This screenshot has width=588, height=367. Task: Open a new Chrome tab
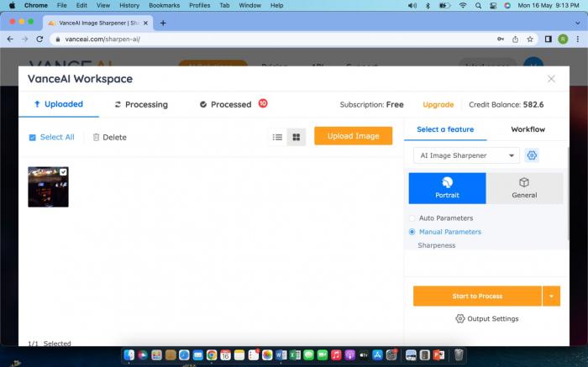163,23
